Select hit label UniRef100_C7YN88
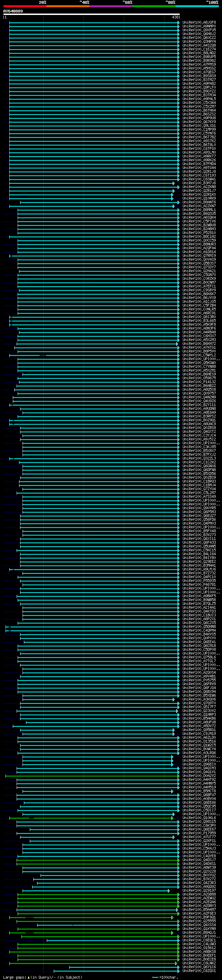The image size is (222, 980). tap(199, 366)
